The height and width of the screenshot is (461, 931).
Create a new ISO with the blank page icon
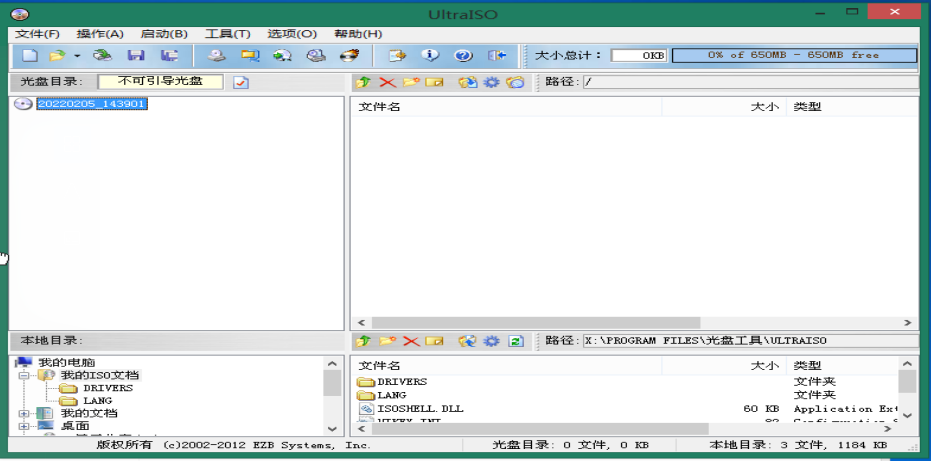30,56
